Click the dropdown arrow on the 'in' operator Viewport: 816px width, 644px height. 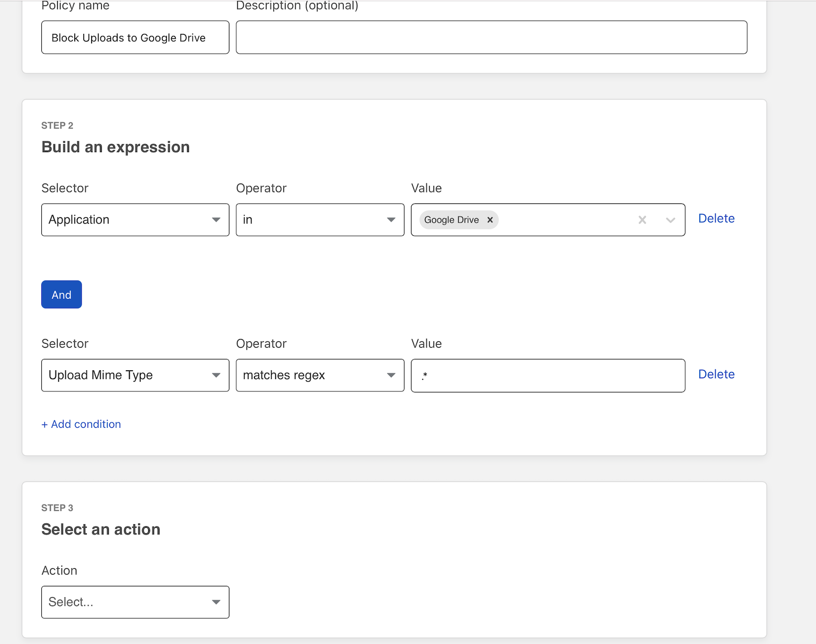[x=391, y=220]
